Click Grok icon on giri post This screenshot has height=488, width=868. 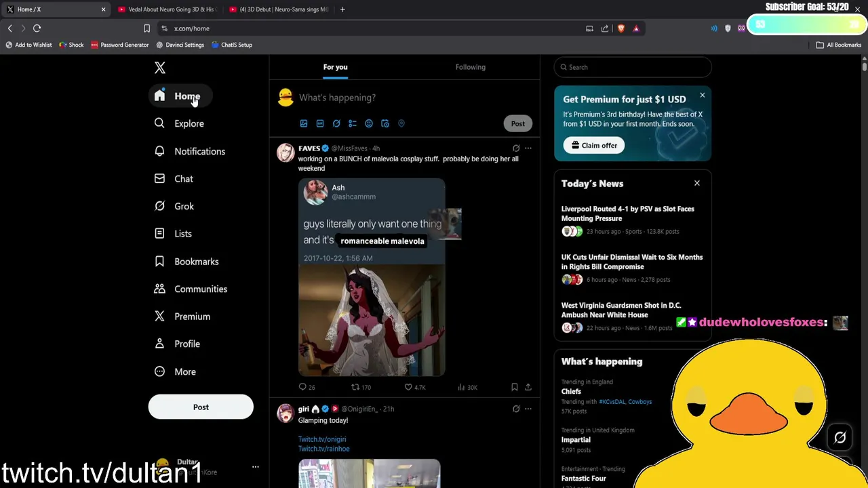516,409
